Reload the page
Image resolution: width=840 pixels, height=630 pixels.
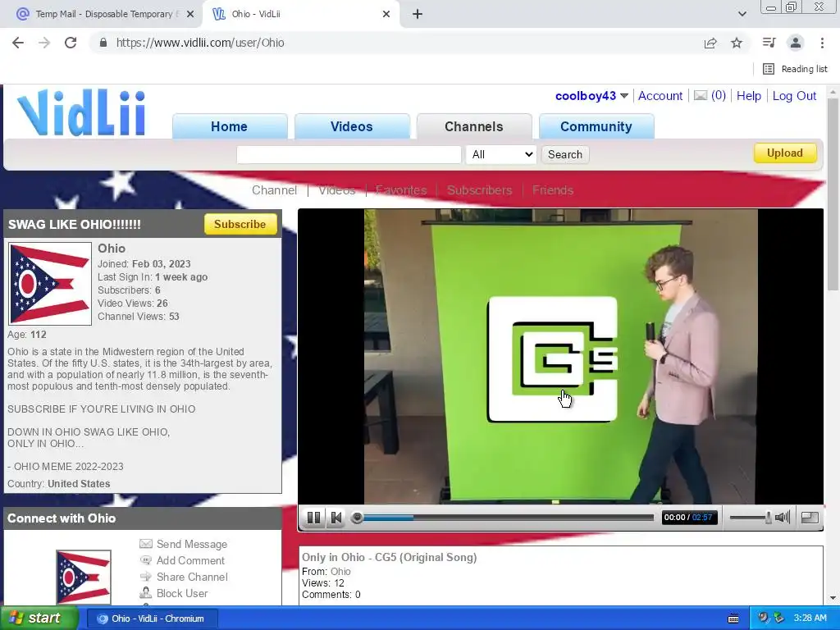click(71, 43)
